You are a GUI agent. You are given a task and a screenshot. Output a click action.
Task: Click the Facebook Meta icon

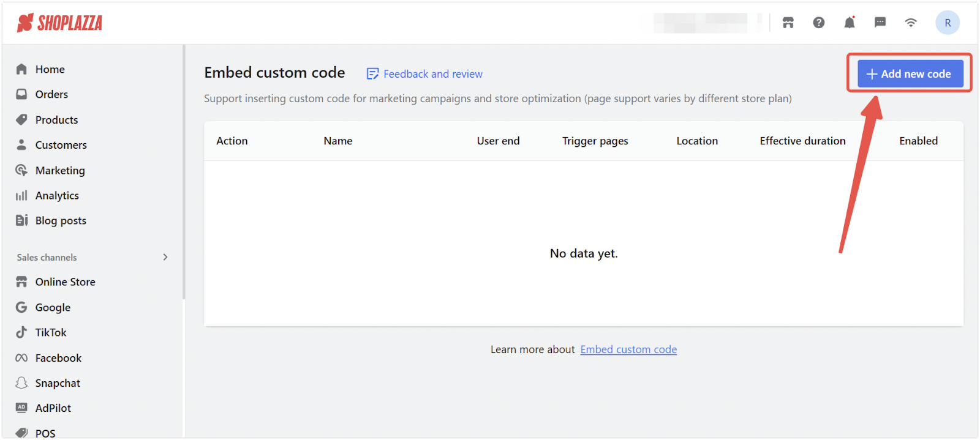point(21,358)
